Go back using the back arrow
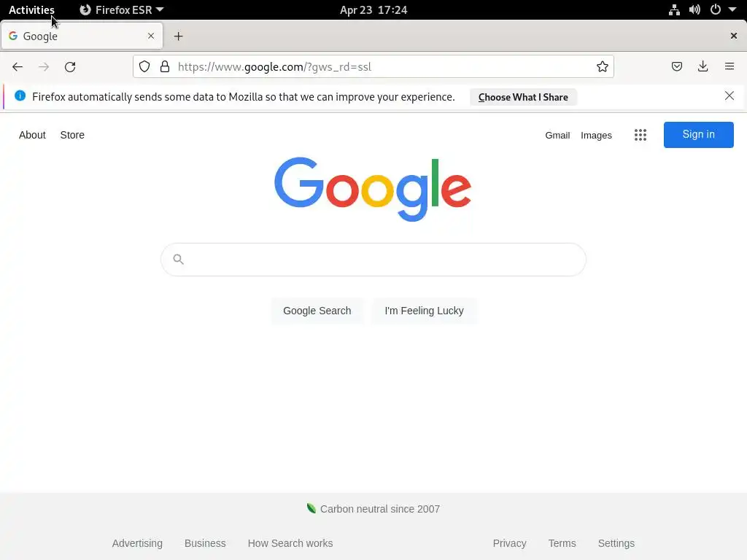This screenshot has height=560, width=747. [18, 66]
